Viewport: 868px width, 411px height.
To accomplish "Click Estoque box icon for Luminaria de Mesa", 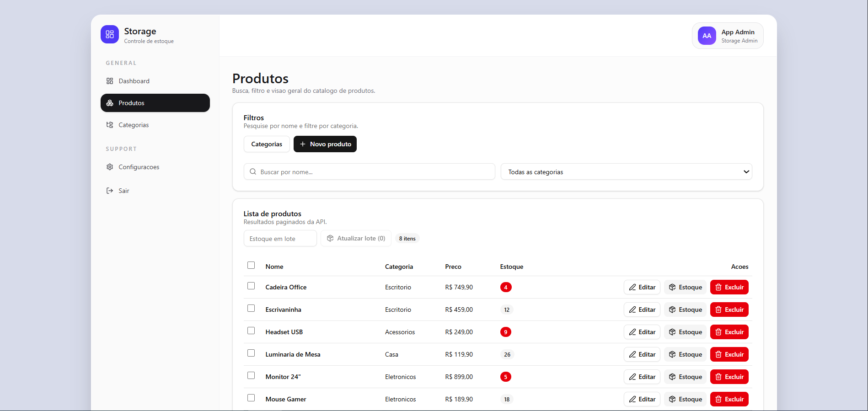I will [x=672, y=354].
